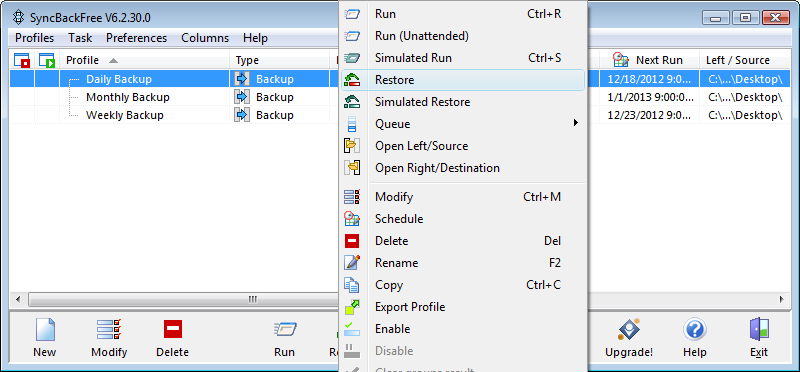Image resolution: width=800 pixels, height=372 pixels.
Task: Click the Help button in bottom toolbar
Action: tap(695, 338)
